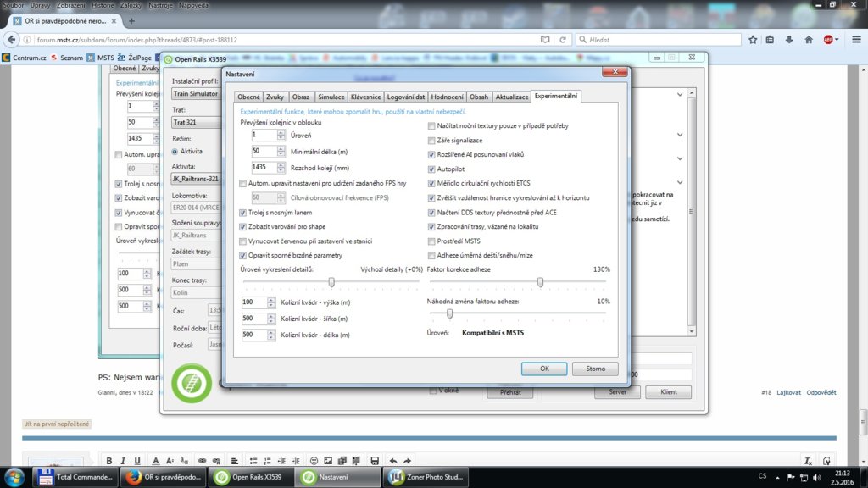Switch to the Klávesnice tab
Screen dimensions: 868x488
(x=365, y=97)
